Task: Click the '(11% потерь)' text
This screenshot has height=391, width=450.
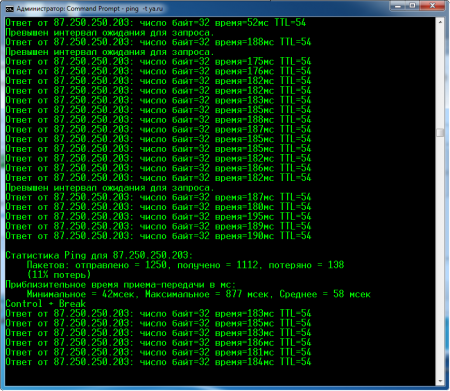Action: 59,275
